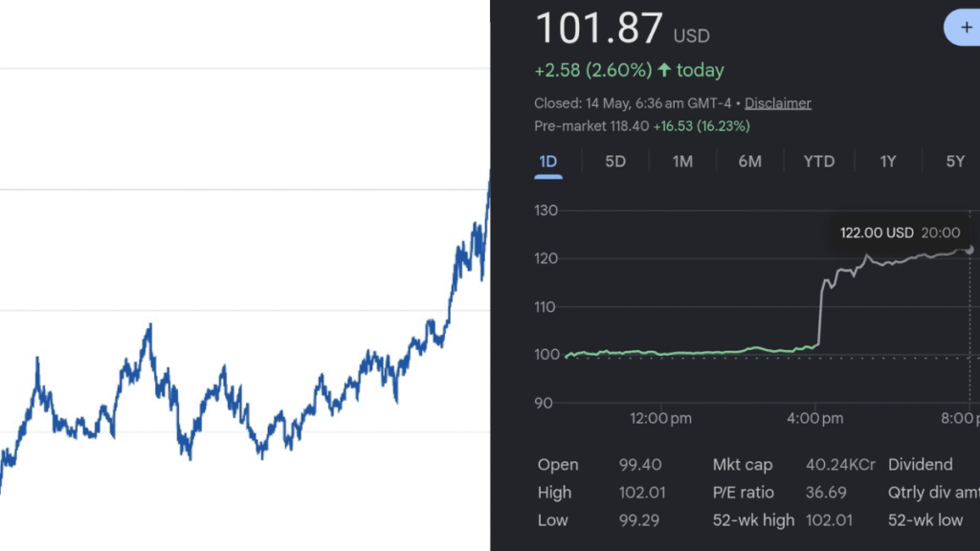Viewport: 980px width, 551px height.
Task: Switch to the 5Y range tab
Action: [x=955, y=162]
